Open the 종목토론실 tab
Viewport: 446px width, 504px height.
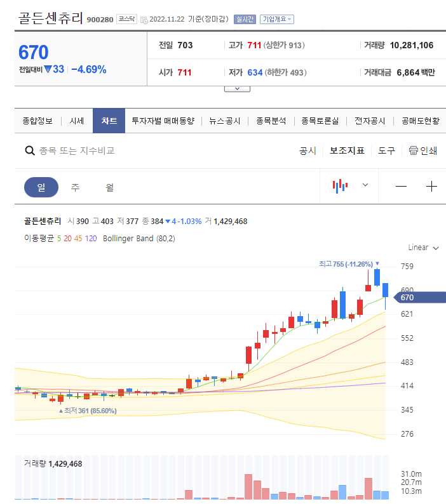pos(320,121)
